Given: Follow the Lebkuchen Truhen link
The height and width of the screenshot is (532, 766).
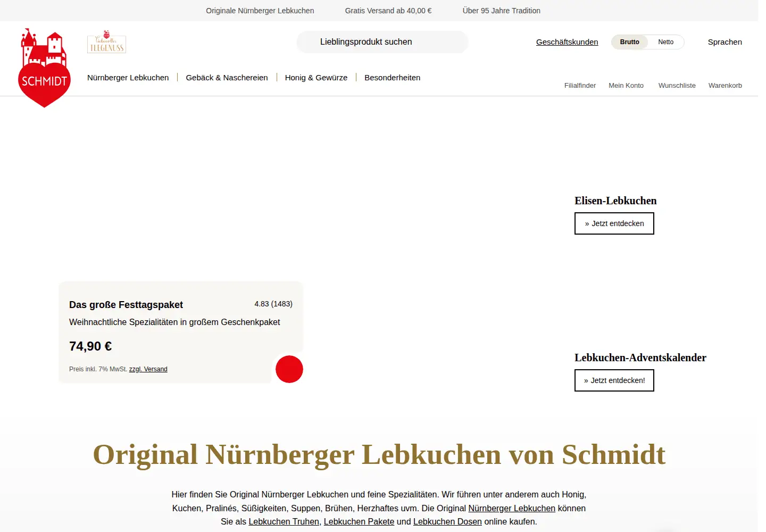Looking at the screenshot, I should 284,522.
